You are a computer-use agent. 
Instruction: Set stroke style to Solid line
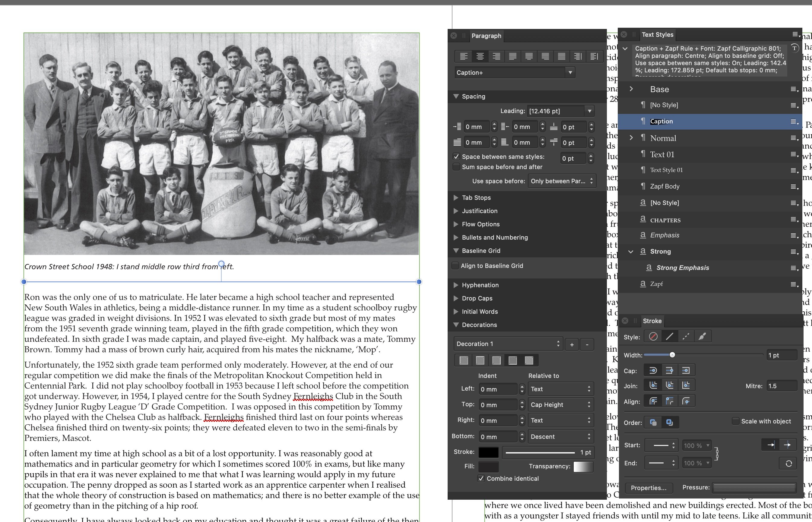(669, 336)
